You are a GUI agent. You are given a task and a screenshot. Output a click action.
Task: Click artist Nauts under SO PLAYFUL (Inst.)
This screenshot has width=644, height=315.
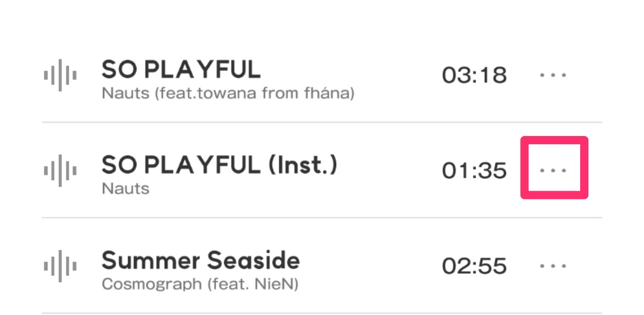pyautogui.click(x=125, y=189)
